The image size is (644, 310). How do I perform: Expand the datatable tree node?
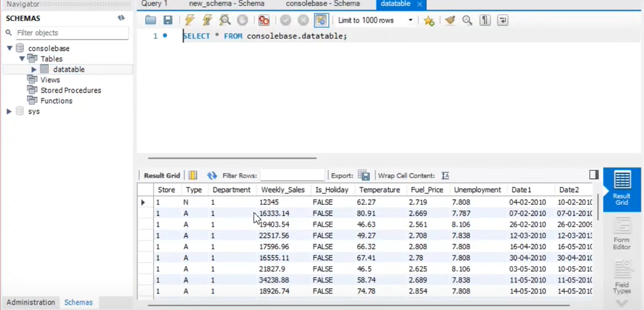click(x=34, y=70)
